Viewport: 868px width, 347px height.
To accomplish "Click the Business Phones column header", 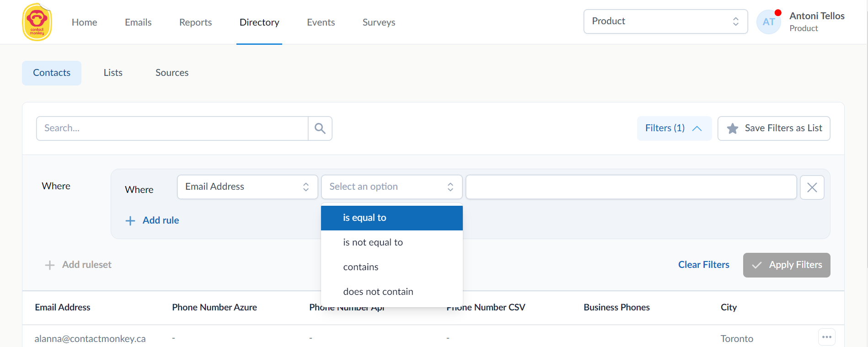I will [616, 308].
